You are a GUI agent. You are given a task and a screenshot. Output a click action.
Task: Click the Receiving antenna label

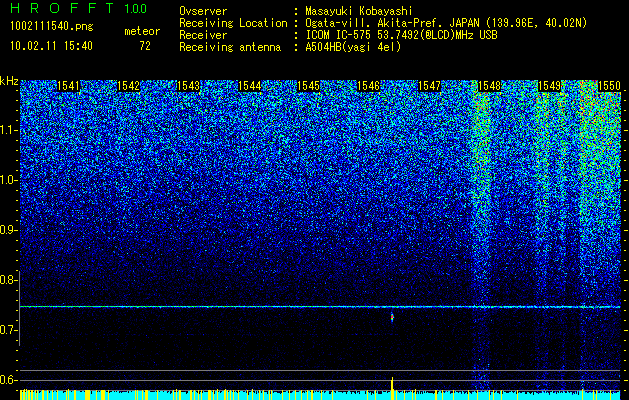230,47
